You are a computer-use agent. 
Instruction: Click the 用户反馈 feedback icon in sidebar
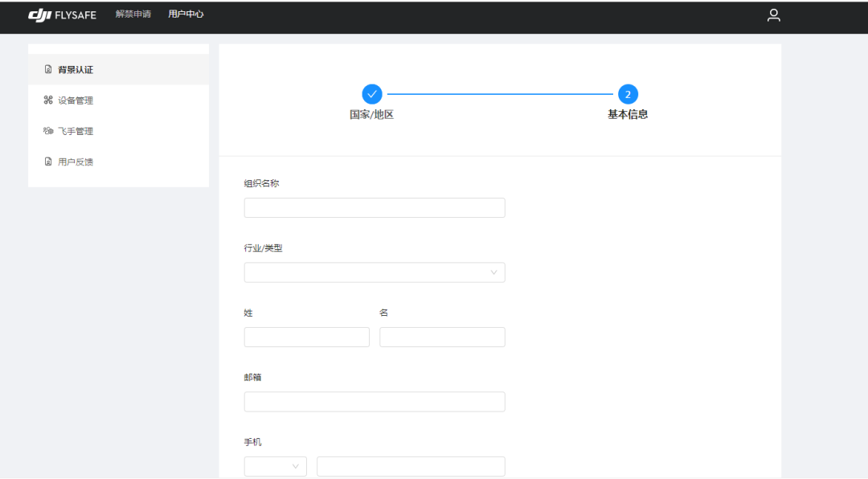(48, 162)
